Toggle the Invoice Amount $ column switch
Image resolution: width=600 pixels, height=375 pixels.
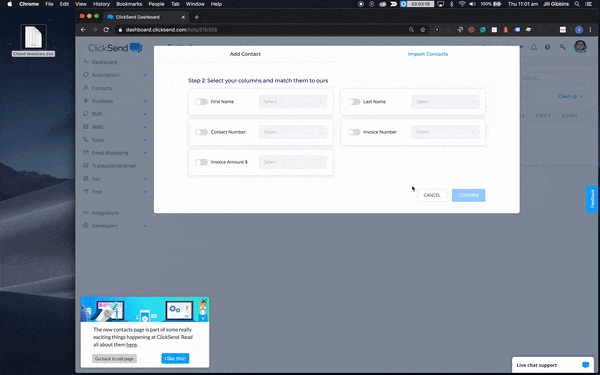point(201,162)
